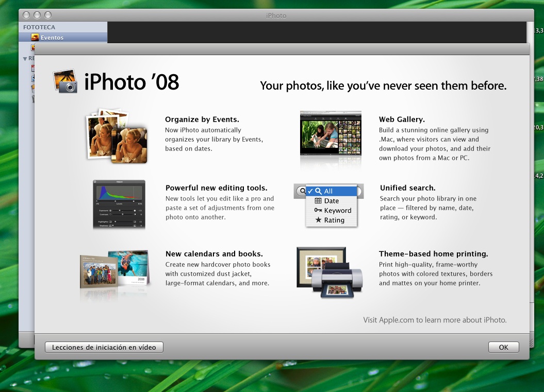This screenshot has height=392, width=544.
Task: Click the 'Organize by Events.' heading
Action: click(202, 119)
